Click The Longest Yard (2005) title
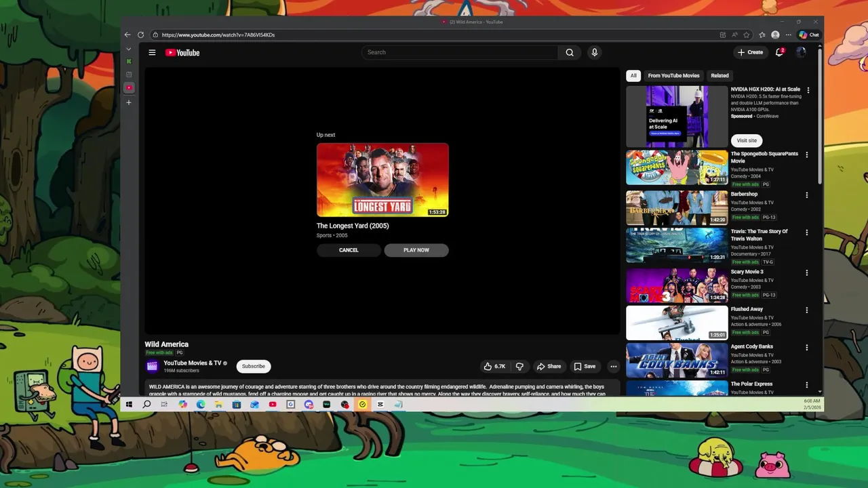 pyautogui.click(x=353, y=226)
